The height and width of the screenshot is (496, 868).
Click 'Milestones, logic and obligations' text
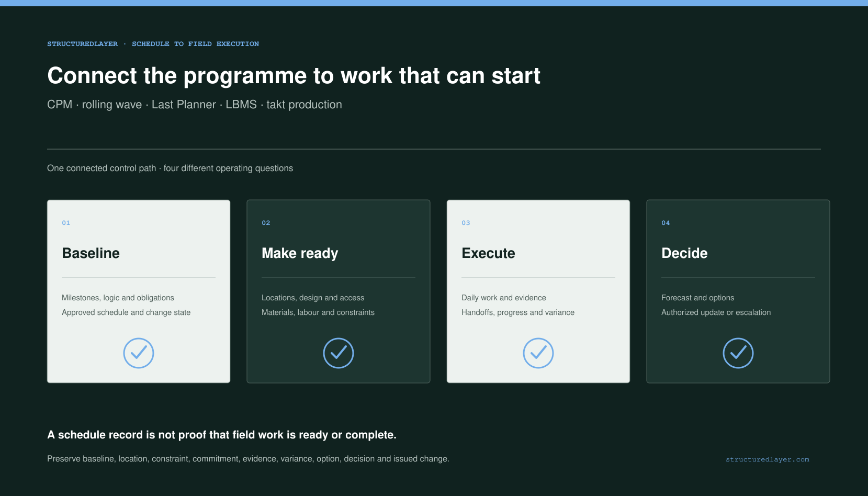click(118, 298)
